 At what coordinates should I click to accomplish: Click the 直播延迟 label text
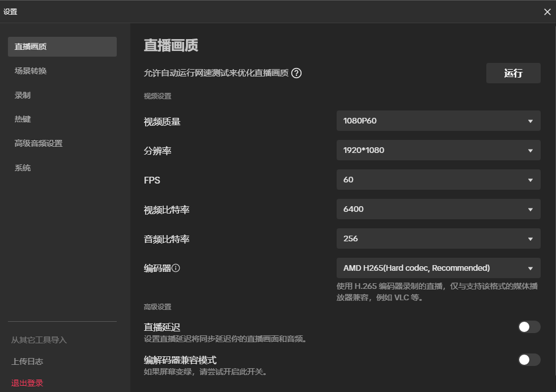(162, 327)
